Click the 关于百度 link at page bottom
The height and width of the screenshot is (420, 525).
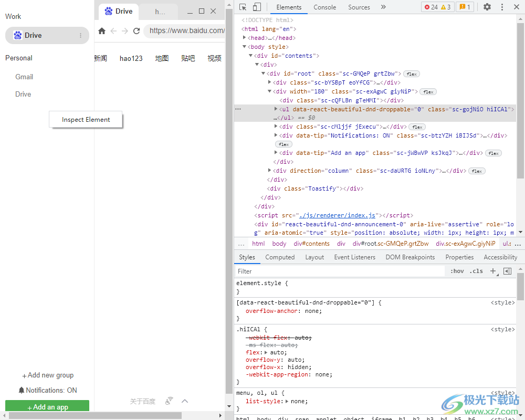[143, 401]
